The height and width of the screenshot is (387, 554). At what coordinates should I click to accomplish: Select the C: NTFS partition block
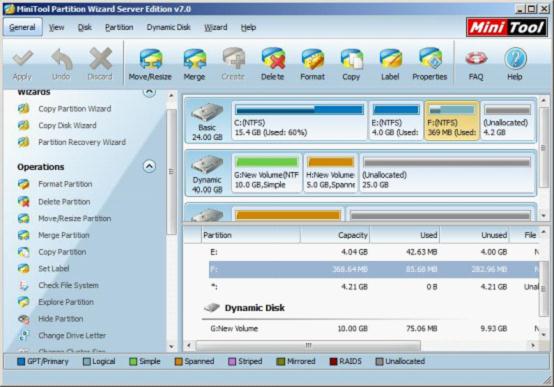click(299, 121)
